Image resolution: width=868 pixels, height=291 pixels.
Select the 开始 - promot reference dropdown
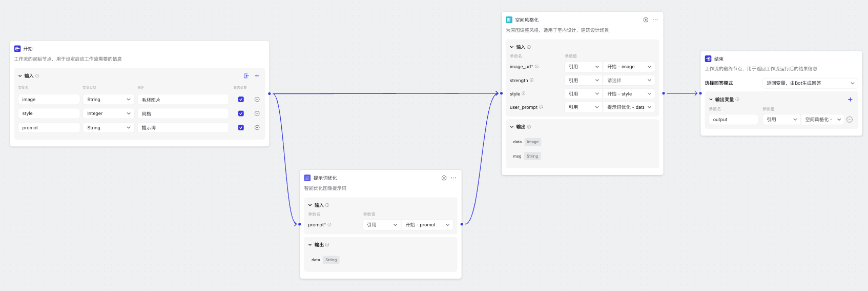[x=427, y=225]
